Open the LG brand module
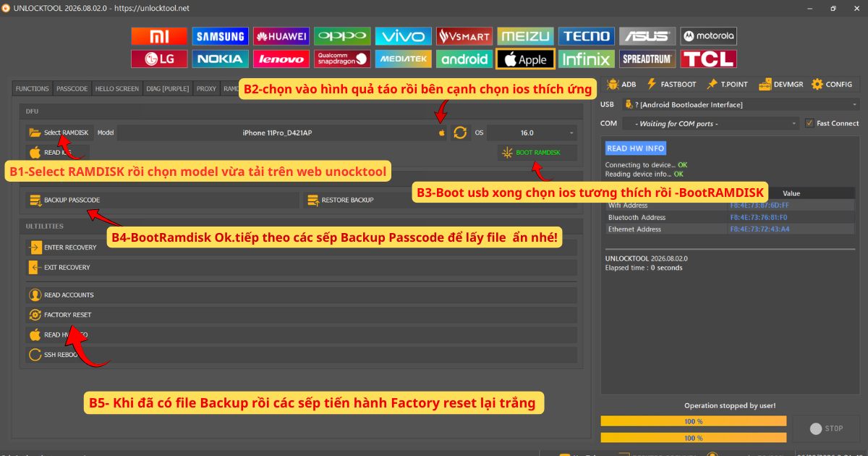 click(159, 59)
